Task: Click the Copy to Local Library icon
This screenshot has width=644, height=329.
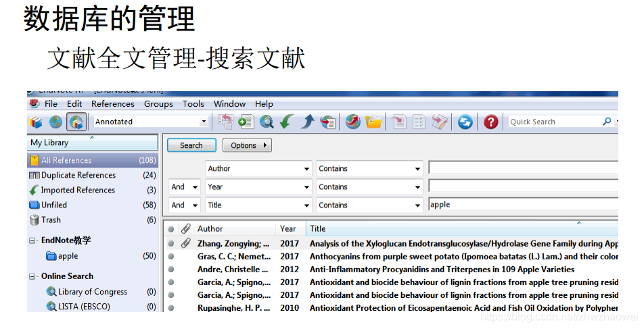Action: click(x=225, y=122)
